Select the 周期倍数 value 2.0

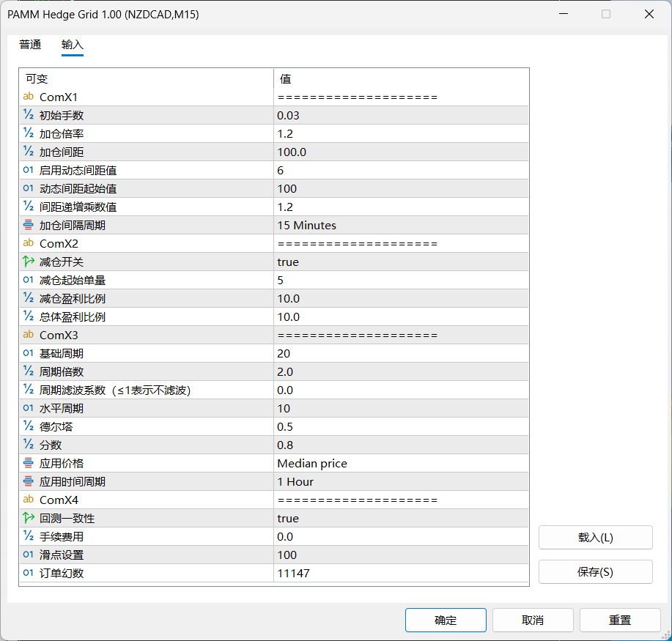click(x=401, y=371)
